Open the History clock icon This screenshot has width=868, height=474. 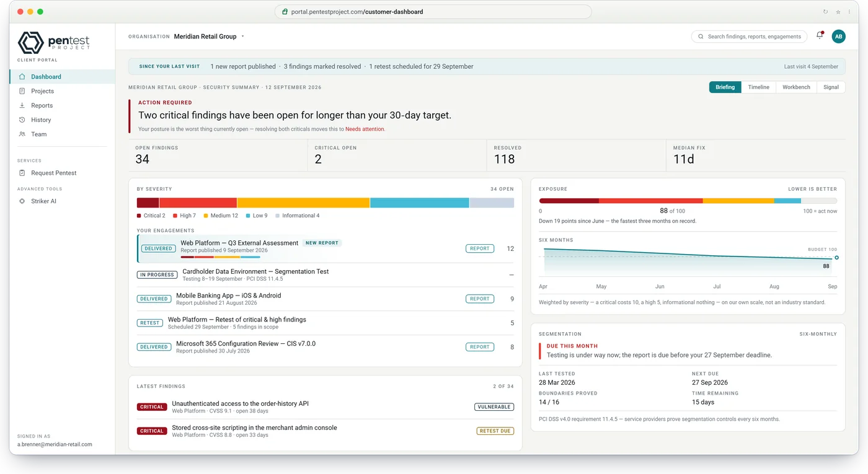click(22, 120)
